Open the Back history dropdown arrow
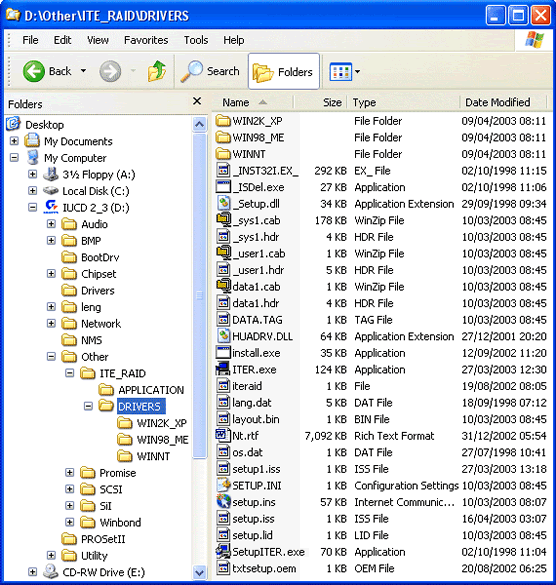 pos(84,71)
